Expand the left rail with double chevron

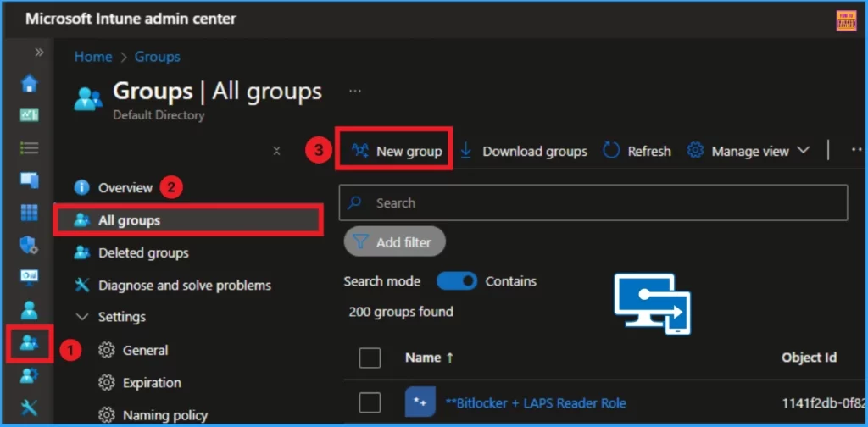(39, 53)
